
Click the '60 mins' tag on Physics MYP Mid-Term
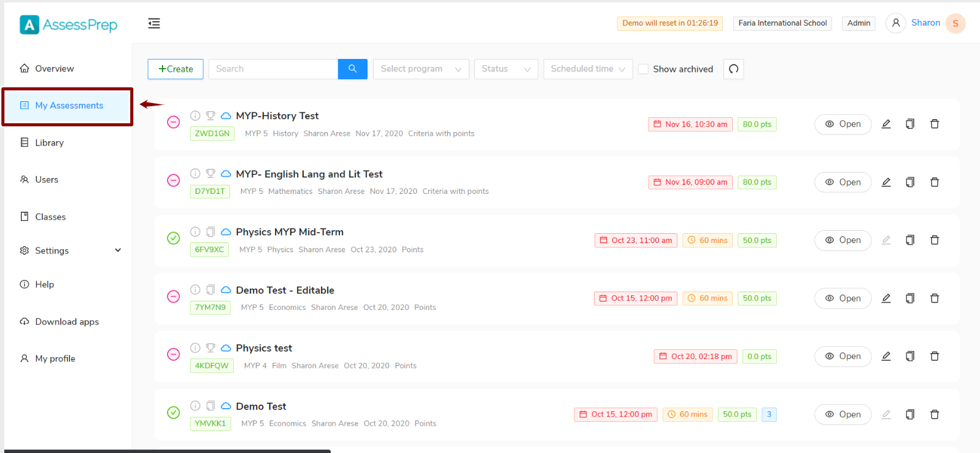[x=708, y=240]
